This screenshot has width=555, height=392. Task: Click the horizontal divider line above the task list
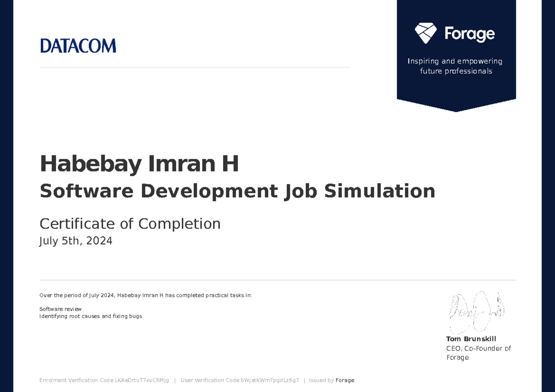[277, 280]
